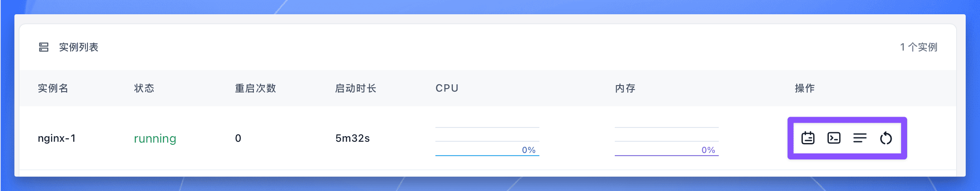This screenshot has height=191, width=980.
Task: Click the 实例列表 panel title
Action: click(79, 47)
